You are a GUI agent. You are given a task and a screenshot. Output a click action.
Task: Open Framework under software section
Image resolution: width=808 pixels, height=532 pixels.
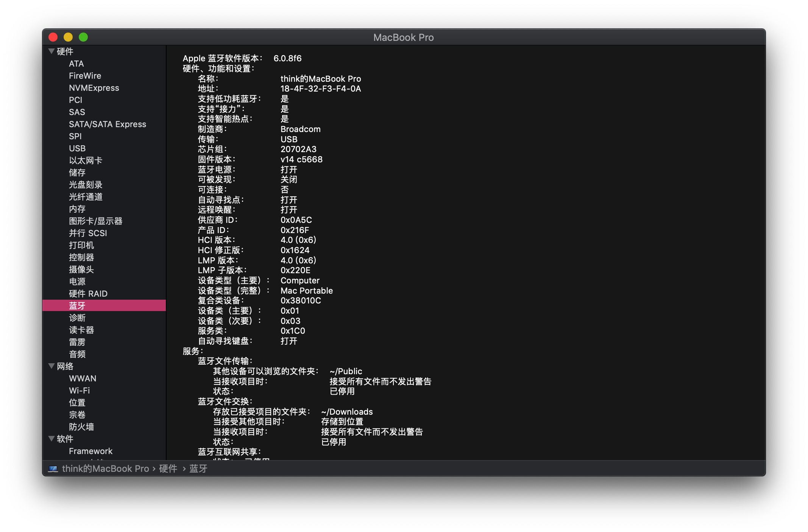point(91,451)
